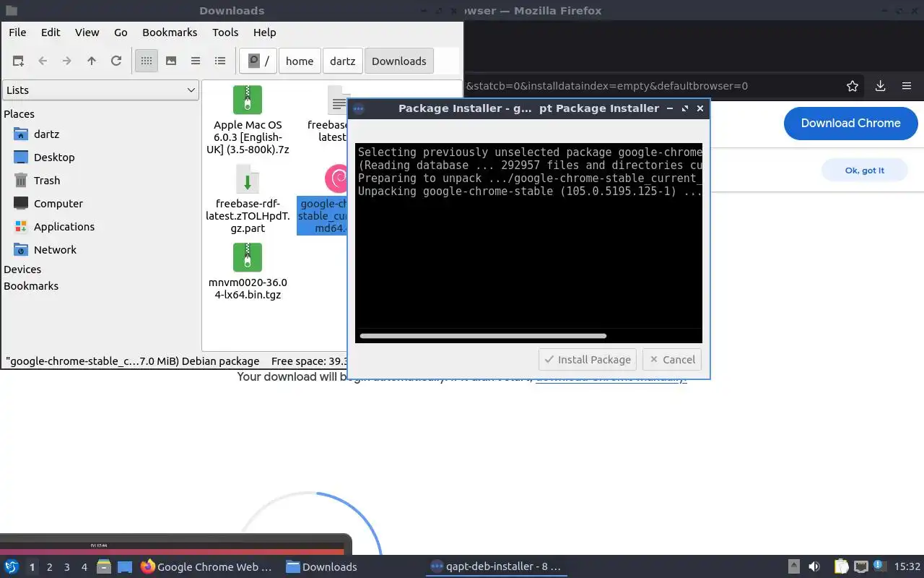Switch to detailed list view
Screen dimensions: 924x578
[x=220, y=61]
